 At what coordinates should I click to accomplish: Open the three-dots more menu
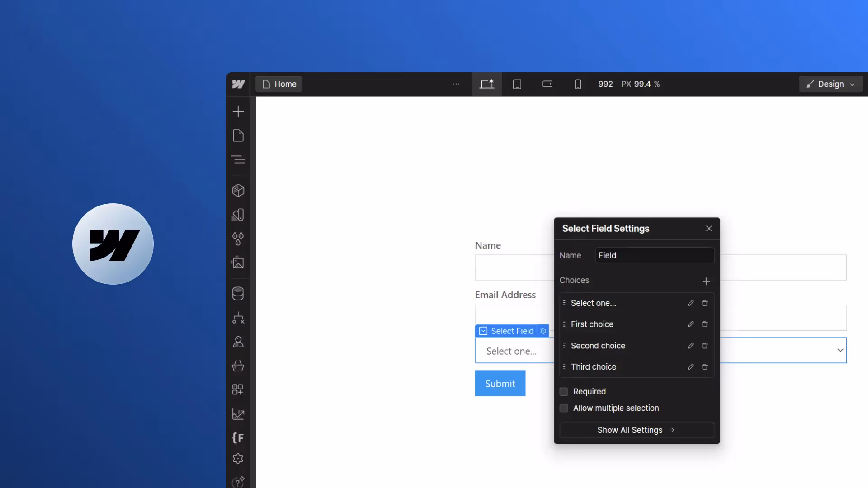pos(456,84)
